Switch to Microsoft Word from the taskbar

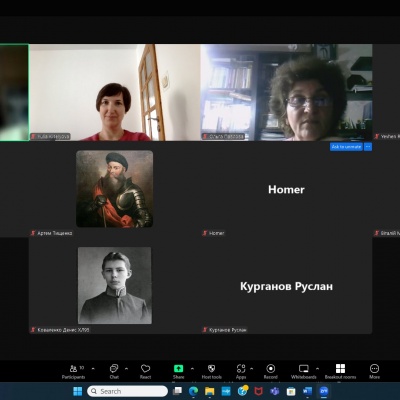coord(307,391)
